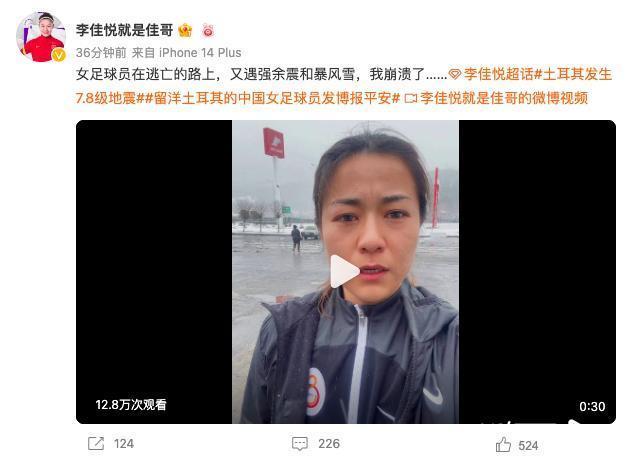Click the repost count 124
This screenshot has height=460, width=633.
124,444
